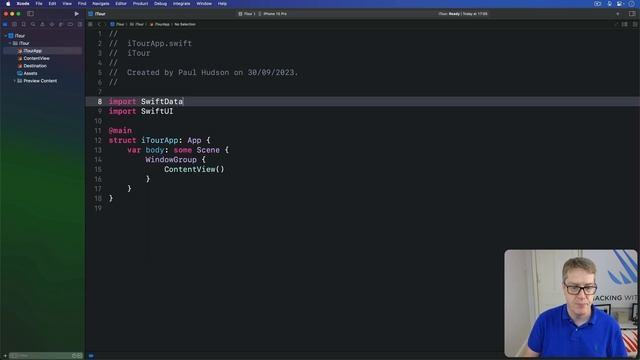The height and width of the screenshot is (360, 640).
Task: Open the Find navigator magnifier icon
Action: tap(33, 24)
